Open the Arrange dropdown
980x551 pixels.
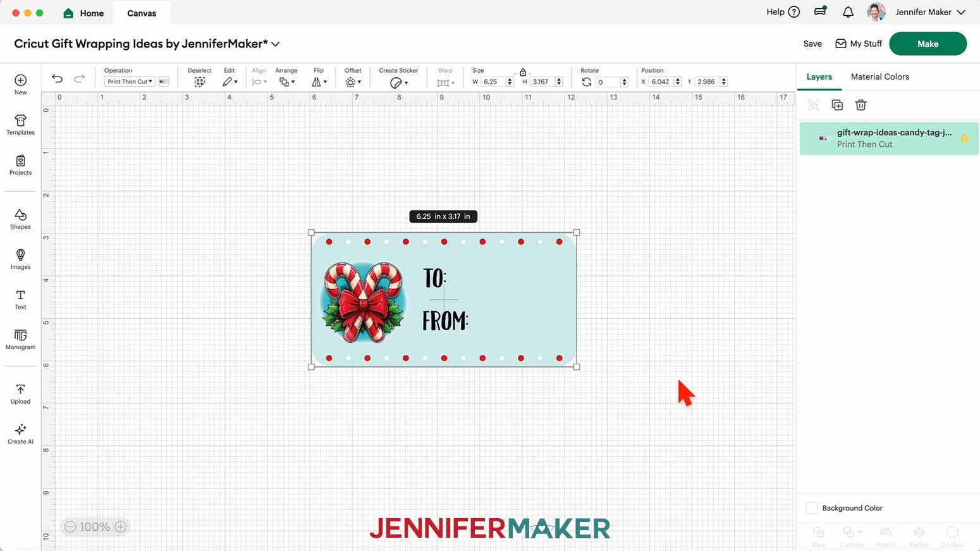287,82
